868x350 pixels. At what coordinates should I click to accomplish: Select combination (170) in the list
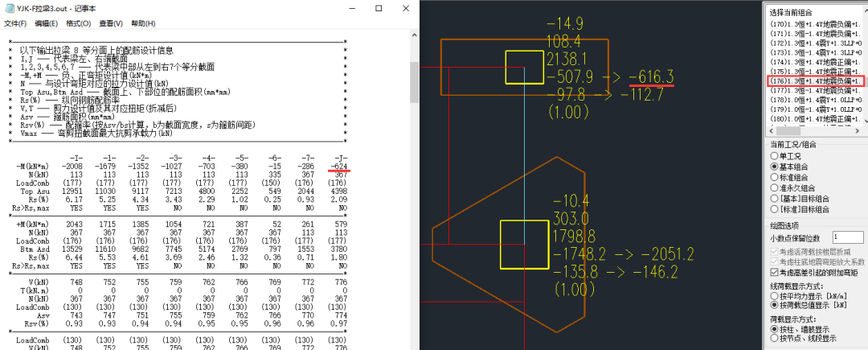coord(814,25)
